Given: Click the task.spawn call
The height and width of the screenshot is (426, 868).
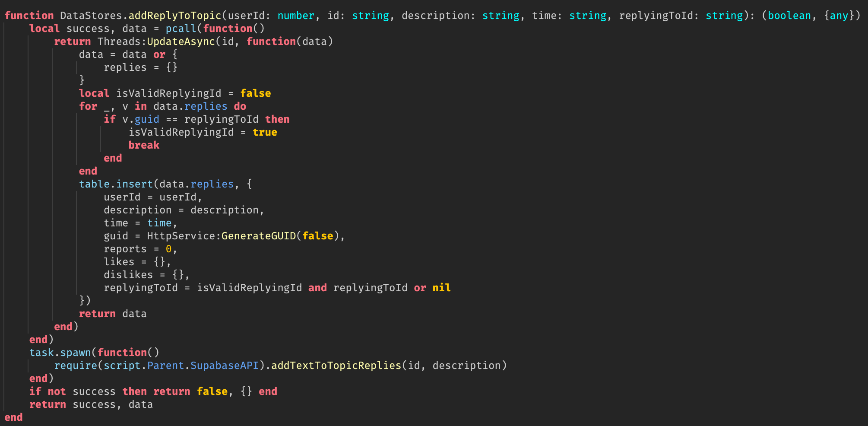Looking at the screenshot, I should click(61, 353).
